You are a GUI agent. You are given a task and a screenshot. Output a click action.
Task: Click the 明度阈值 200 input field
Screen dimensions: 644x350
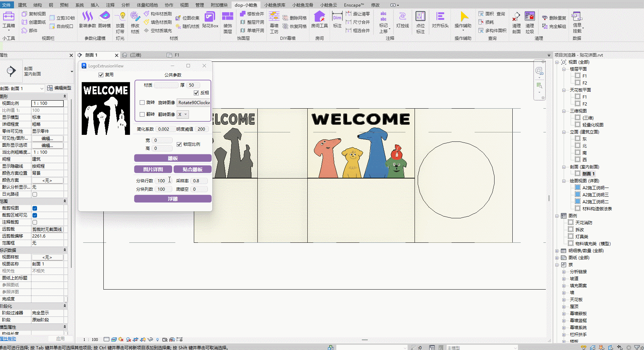point(202,129)
